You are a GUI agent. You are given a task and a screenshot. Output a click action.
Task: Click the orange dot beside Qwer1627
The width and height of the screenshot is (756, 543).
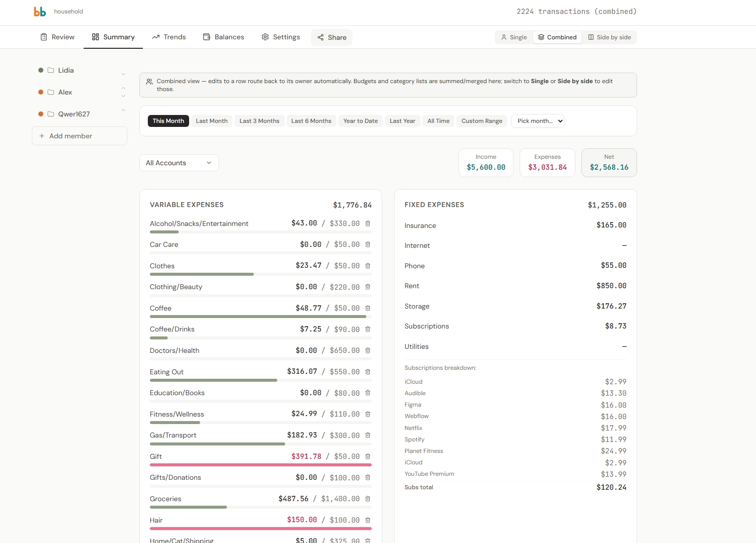(x=41, y=114)
